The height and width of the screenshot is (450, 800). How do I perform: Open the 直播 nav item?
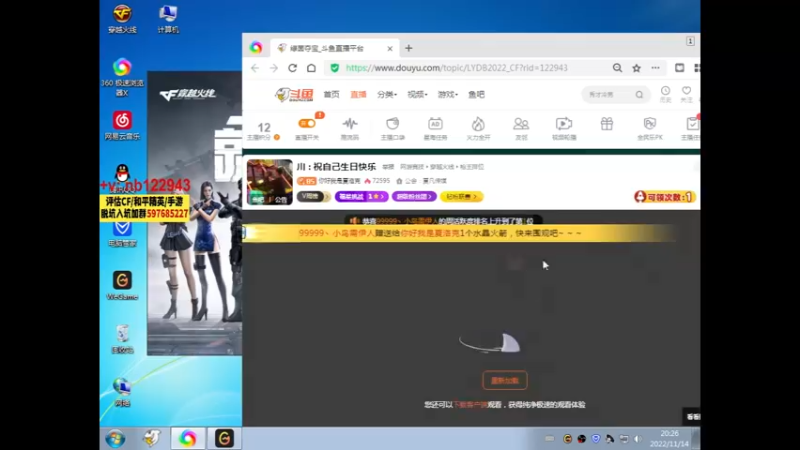[x=358, y=94]
